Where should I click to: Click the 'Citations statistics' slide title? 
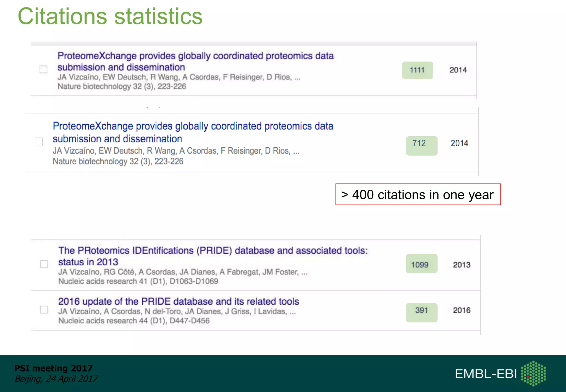click(110, 16)
